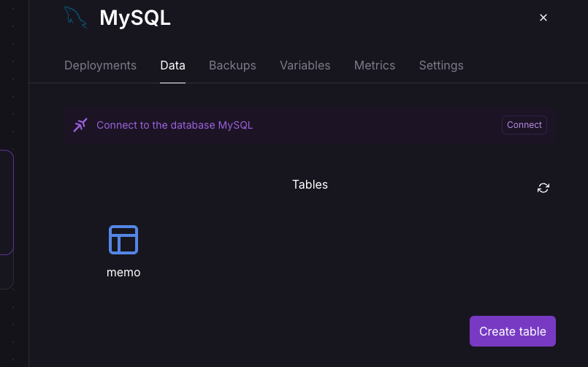Select the 'memo' table label
The width and height of the screenshot is (588, 367).
[x=123, y=273]
